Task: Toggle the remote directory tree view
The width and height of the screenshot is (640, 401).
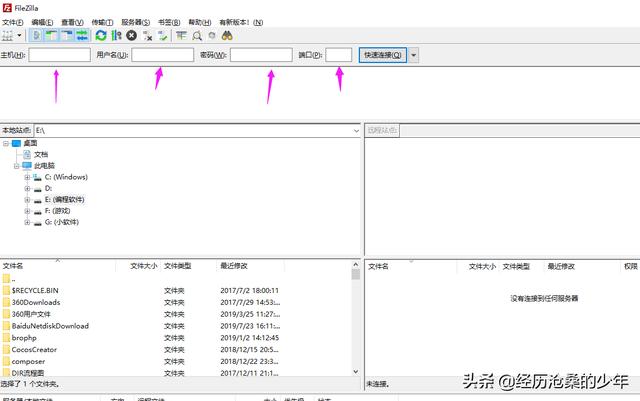Action: point(67,36)
